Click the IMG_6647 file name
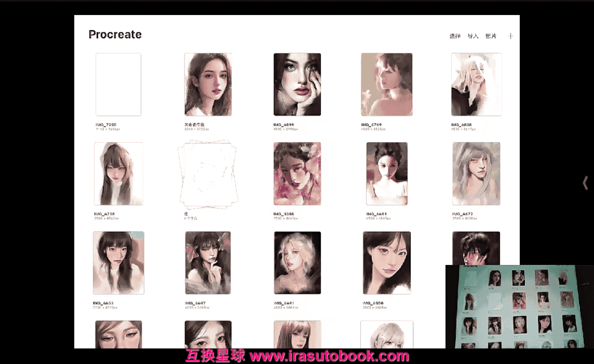This screenshot has width=594, height=364. (x=195, y=303)
